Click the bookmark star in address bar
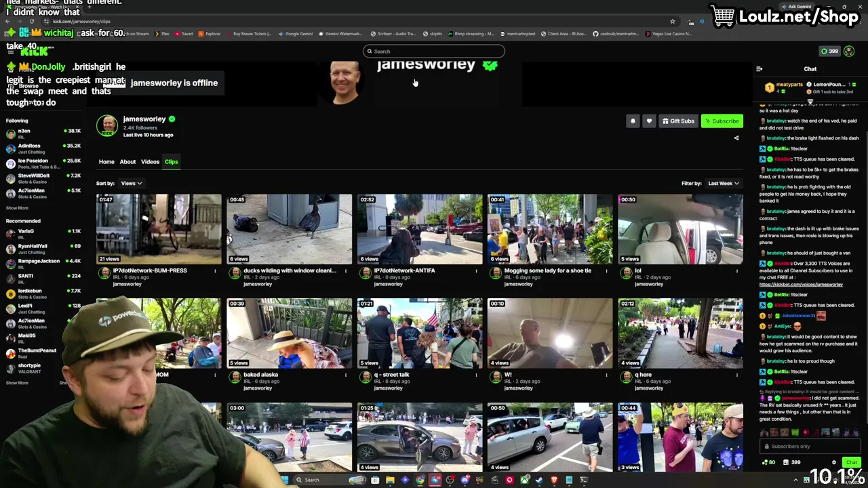 (x=672, y=21)
